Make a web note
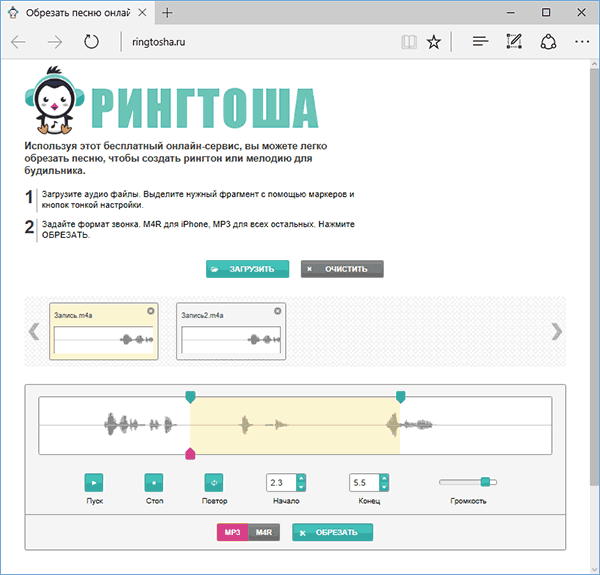 point(514,42)
